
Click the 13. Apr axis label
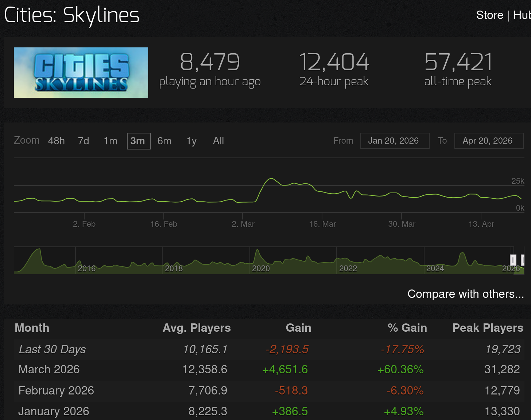tap(481, 224)
